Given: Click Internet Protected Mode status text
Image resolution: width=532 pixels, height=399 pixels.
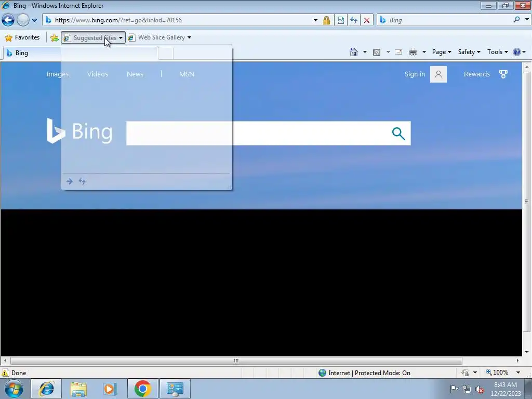Looking at the screenshot, I should tap(369, 373).
